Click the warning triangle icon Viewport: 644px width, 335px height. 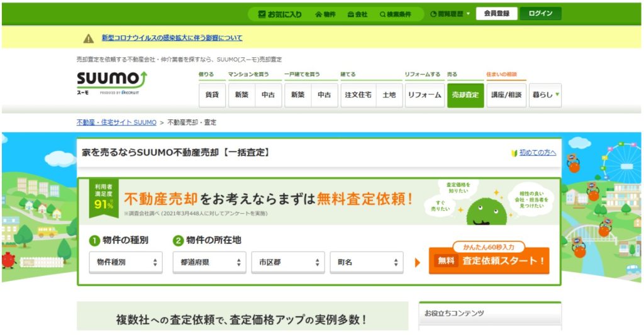click(x=88, y=38)
